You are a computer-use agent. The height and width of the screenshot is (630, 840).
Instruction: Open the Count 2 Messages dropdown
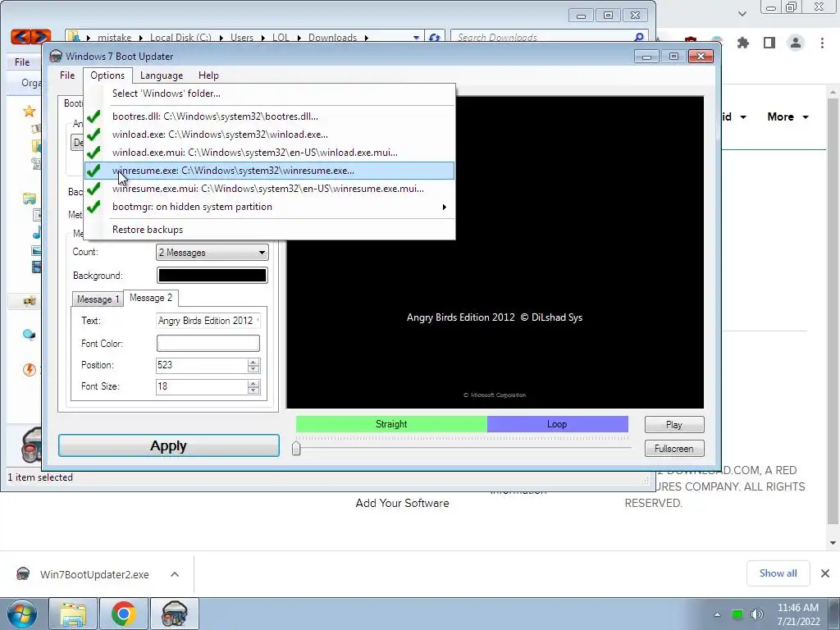212,253
